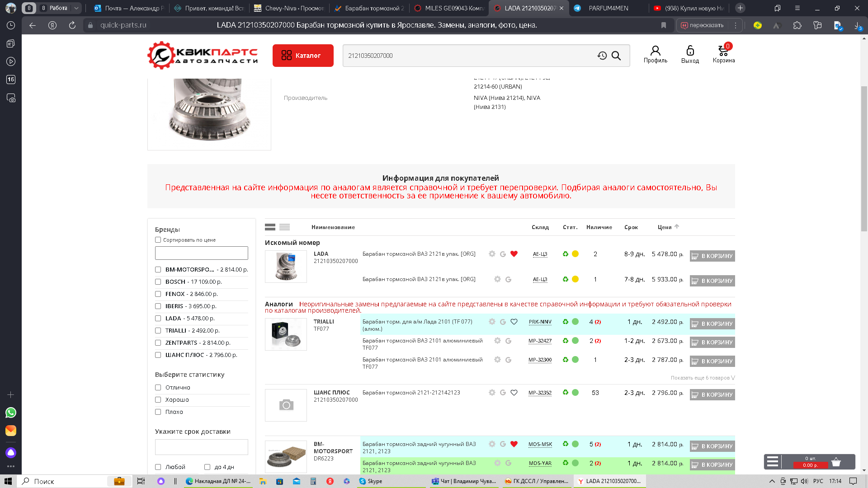Screen dimensions: 868x488
Task: Check до 4 дн delivery option
Action: [x=207, y=467]
